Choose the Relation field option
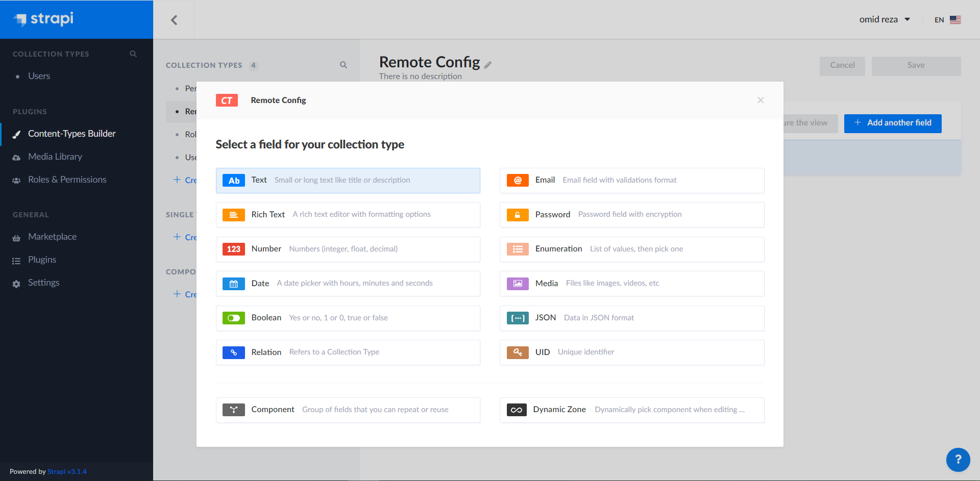This screenshot has width=980, height=481. pos(348,352)
